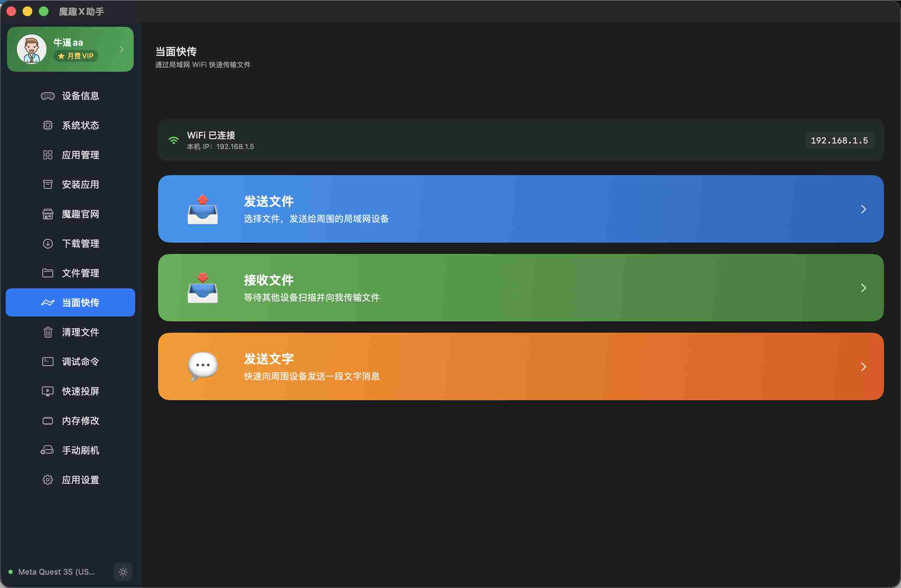Click the 月费 VIP badge

76,56
